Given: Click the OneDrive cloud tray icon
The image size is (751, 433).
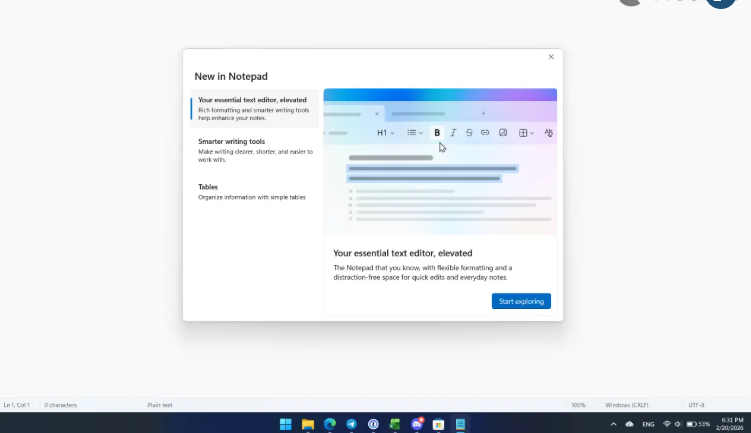Looking at the screenshot, I should (629, 424).
